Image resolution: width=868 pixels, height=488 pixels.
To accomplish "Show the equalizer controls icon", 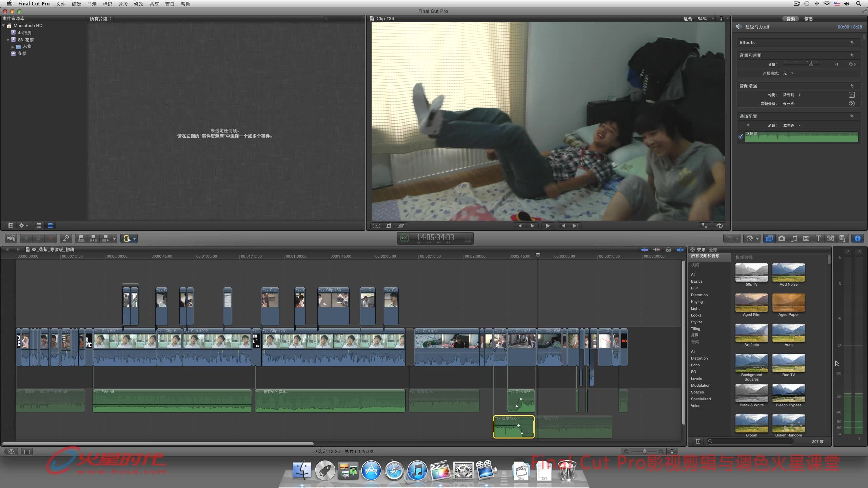I will (852, 95).
